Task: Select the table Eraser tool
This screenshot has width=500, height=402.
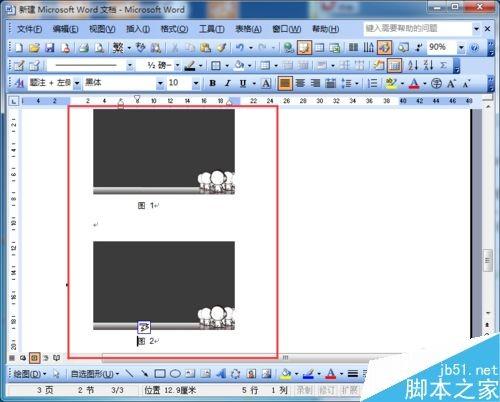Action: [x=34, y=65]
